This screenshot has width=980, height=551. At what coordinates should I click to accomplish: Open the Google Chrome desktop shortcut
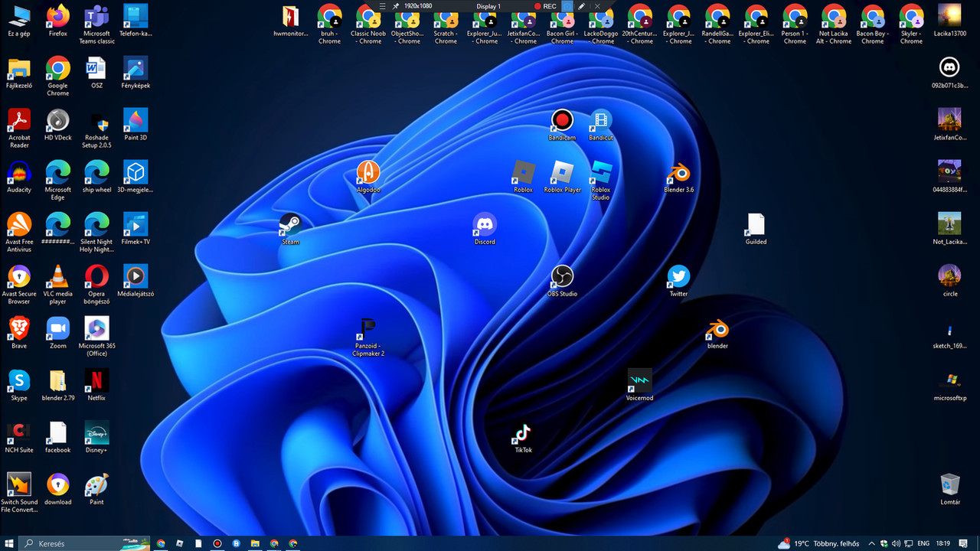click(x=58, y=76)
